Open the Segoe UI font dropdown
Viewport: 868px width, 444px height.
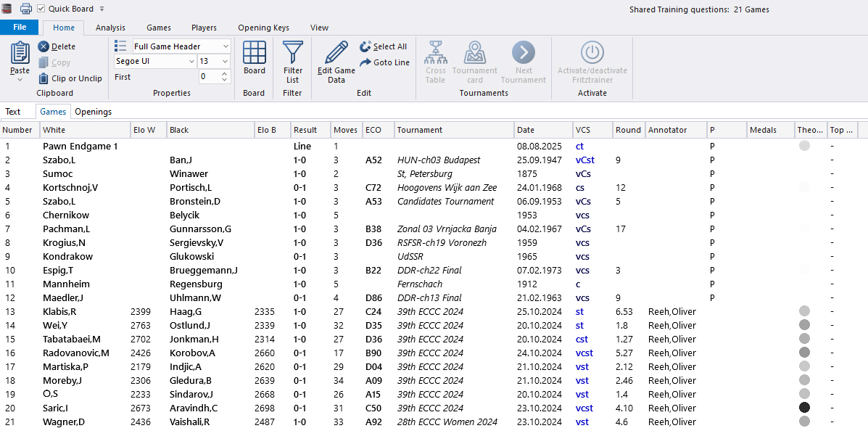click(x=191, y=62)
